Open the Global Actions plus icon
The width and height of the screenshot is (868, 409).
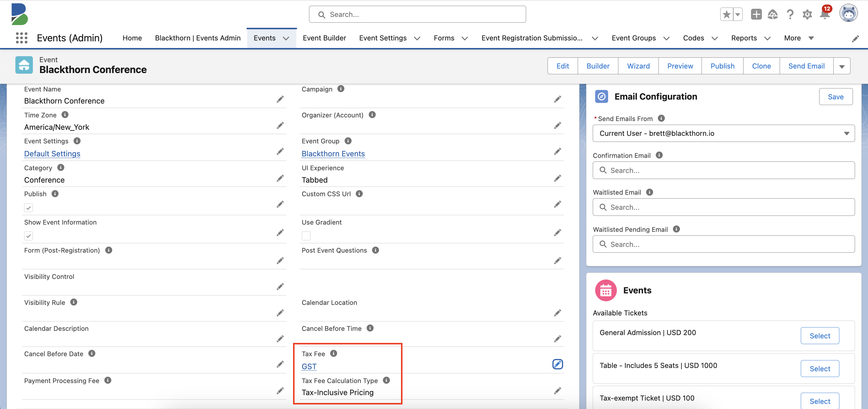click(x=756, y=14)
